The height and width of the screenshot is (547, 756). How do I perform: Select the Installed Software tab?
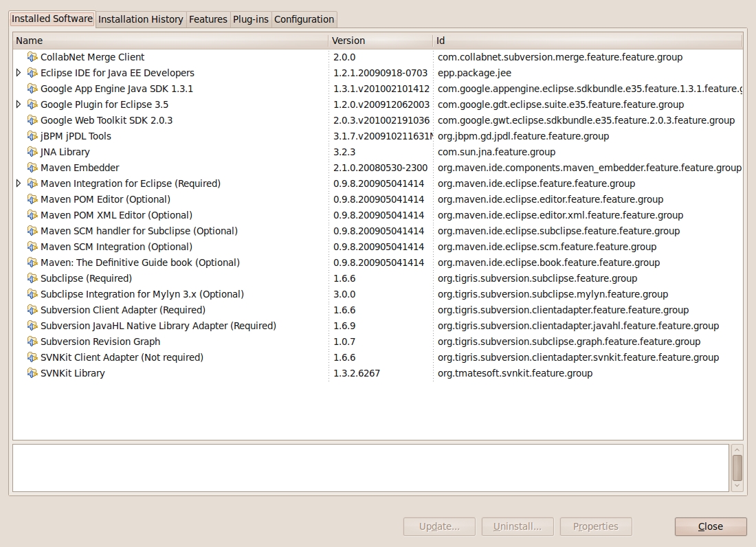[x=52, y=19]
